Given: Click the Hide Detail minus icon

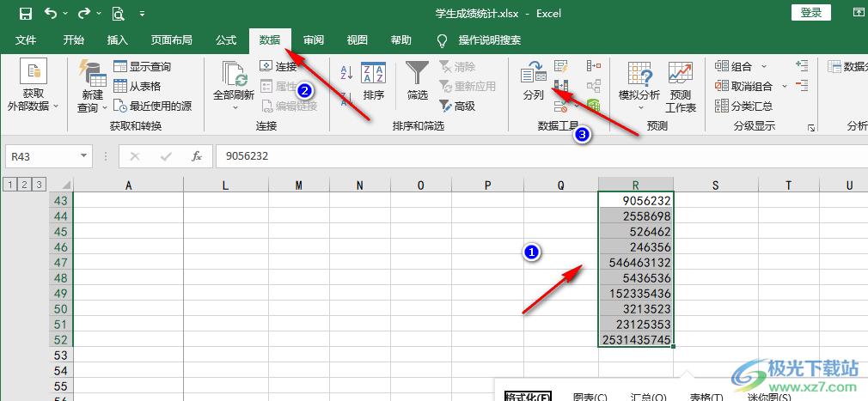Looking at the screenshot, I should [801, 85].
